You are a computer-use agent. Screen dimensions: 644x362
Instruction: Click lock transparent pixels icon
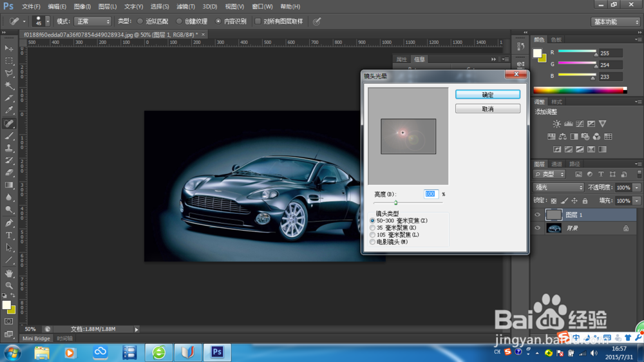tap(554, 200)
